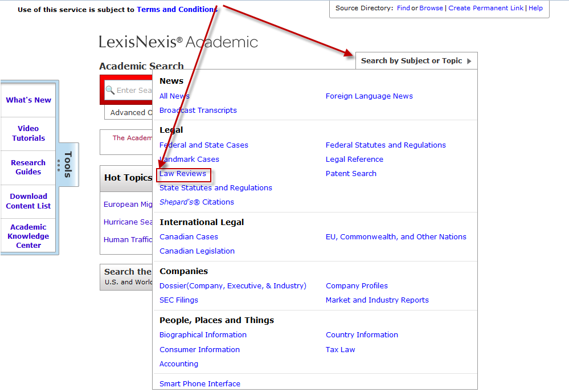The width and height of the screenshot is (569, 392).
Task: Select Federal Statutes and Regulations
Action: point(386,145)
